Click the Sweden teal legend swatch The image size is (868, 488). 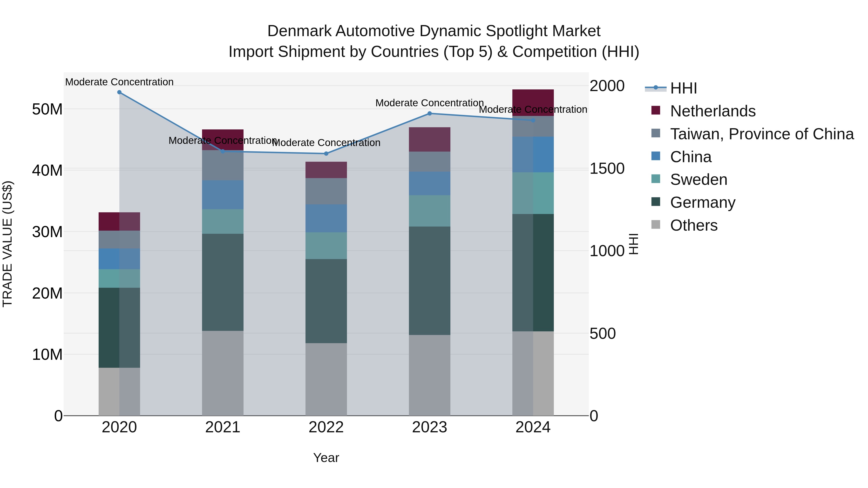656,179
